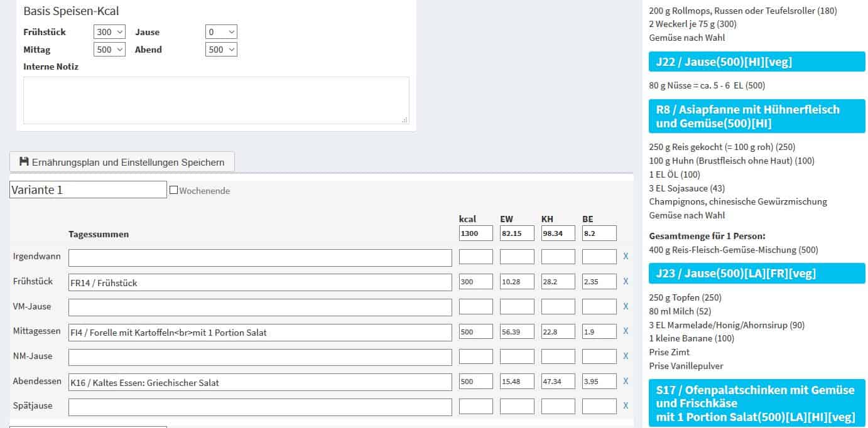Change the Abend kcal dropdown value
The height and width of the screenshot is (428, 868).
[x=221, y=50]
